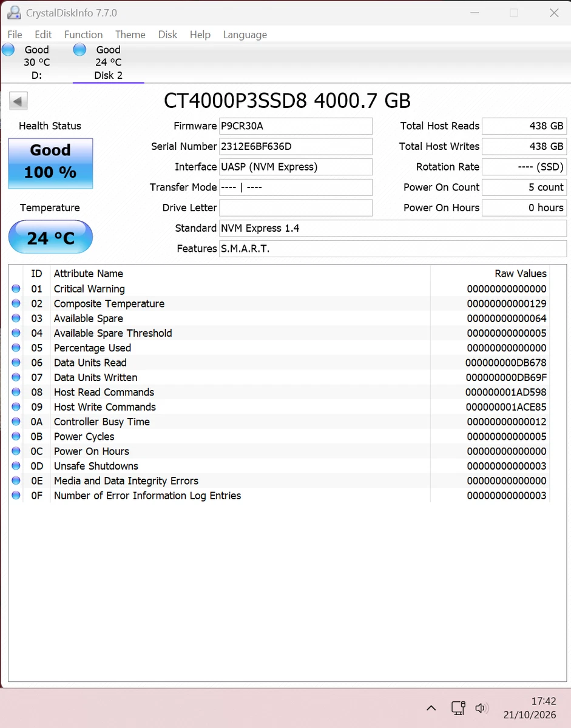Click the Power On Count value field
The height and width of the screenshot is (728, 571).
point(524,187)
